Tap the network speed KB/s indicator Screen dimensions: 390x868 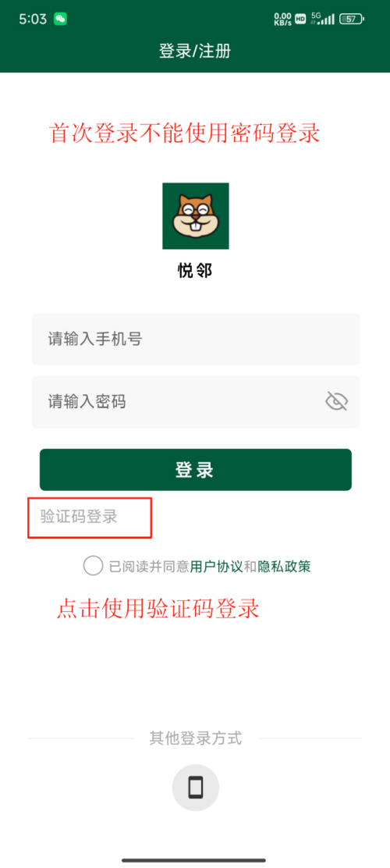pyautogui.click(x=282, y=20)
